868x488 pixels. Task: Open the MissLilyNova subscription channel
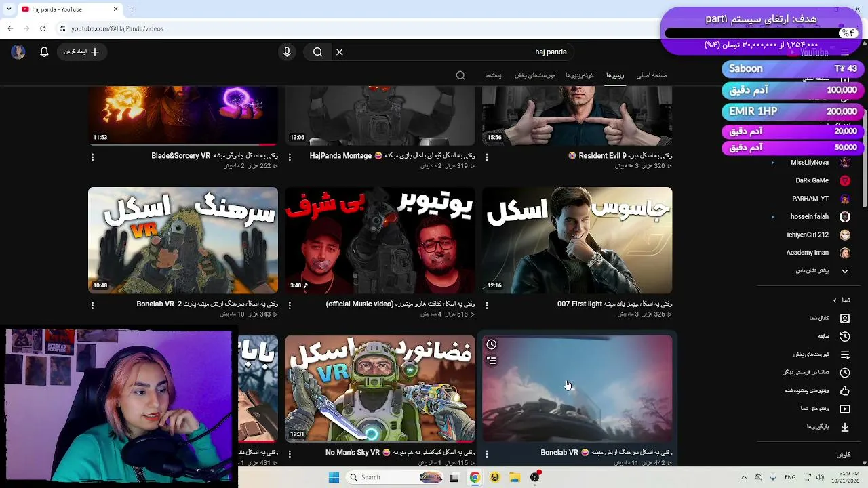[x=810, y=163]
